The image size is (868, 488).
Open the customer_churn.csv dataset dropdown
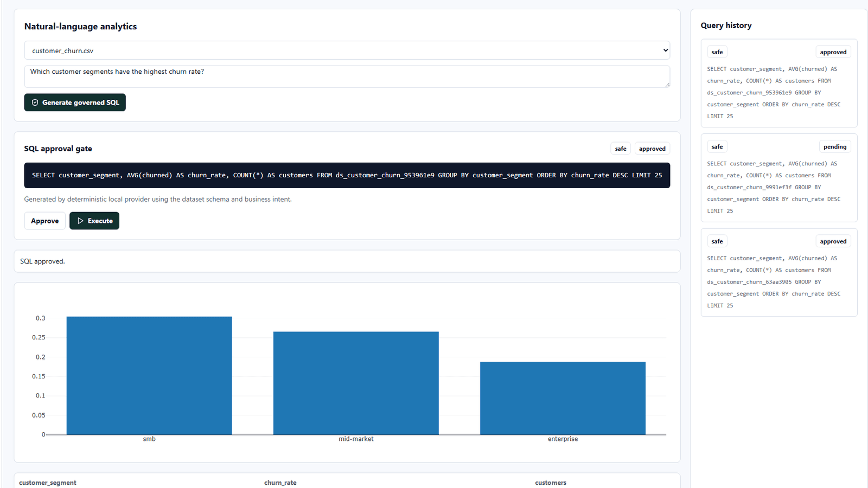pos(347,50)
